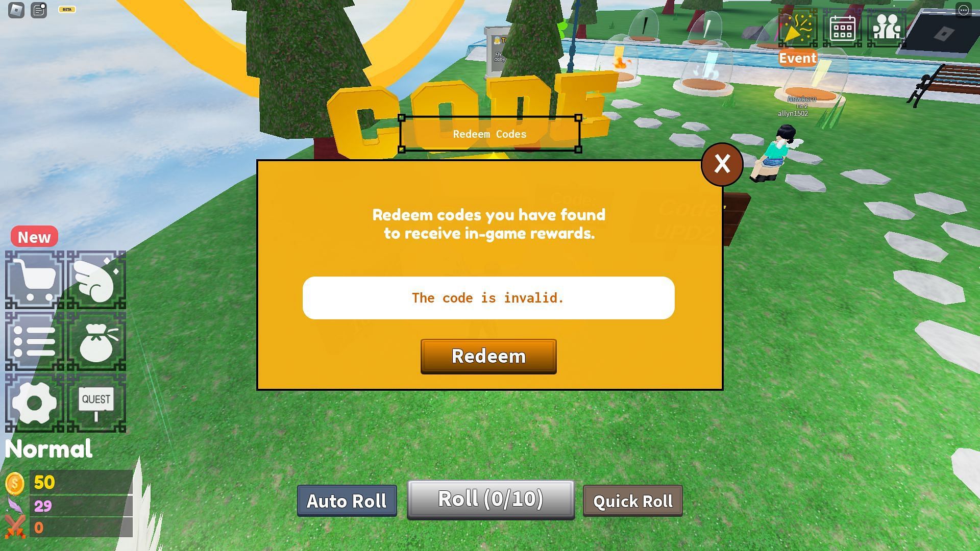
Task: Enable Quick Roll option
Action: click(632, 500)
